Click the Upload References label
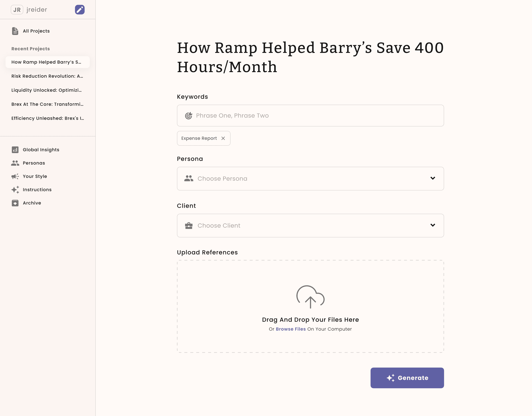This screenshot has height=416, width=532. point(207,252)
